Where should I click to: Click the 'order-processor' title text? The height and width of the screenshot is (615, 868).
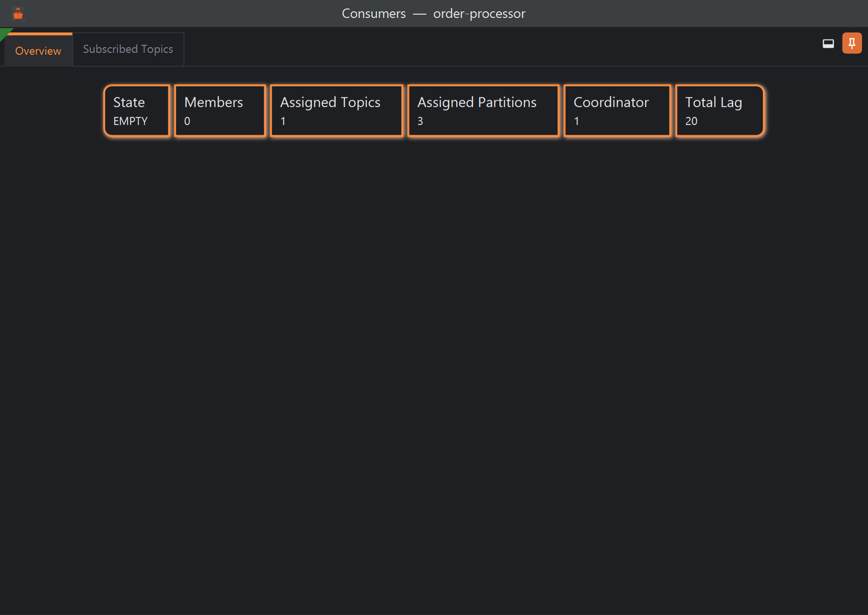pos(479,14)
